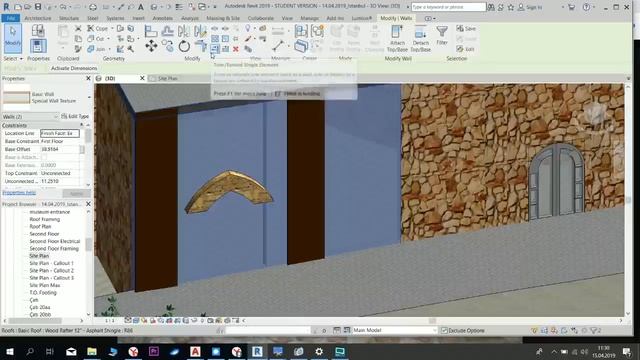The width and height of the screenshot is (640, 360).
Task: Click the red Delete X icon
Action: [x=236, y=49]
